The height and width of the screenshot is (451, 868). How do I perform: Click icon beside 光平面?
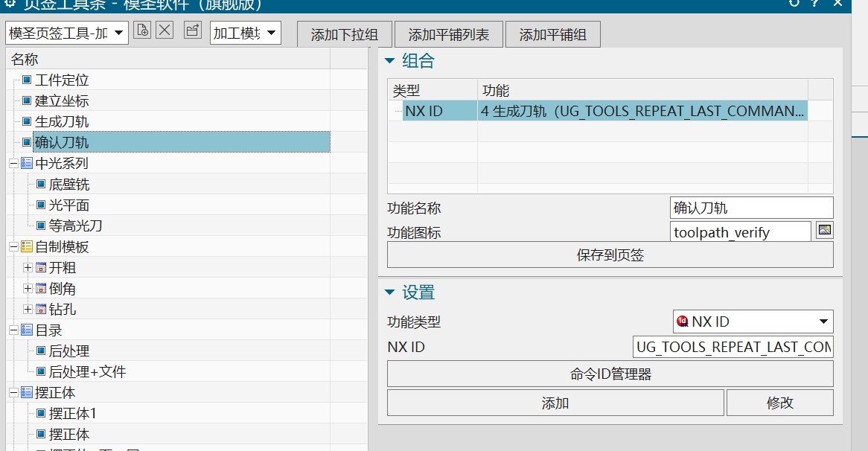click(41, 205)
